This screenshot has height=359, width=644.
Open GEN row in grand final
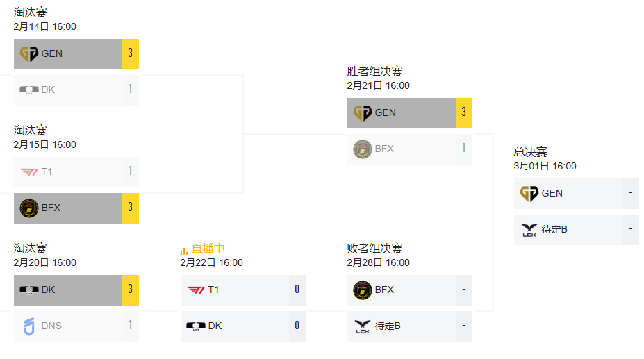click(x=575, y=193)
